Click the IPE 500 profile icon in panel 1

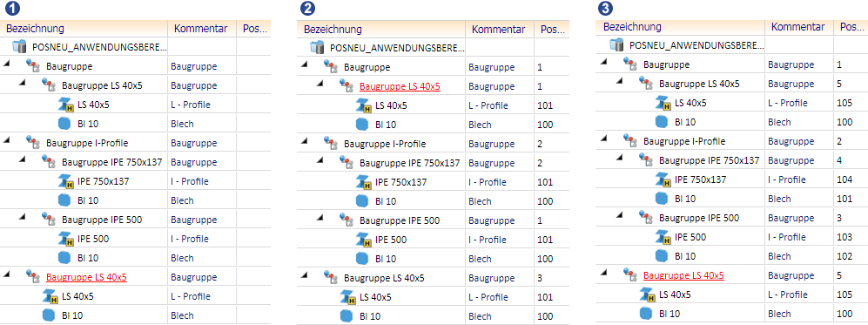[x=66, y=239]
